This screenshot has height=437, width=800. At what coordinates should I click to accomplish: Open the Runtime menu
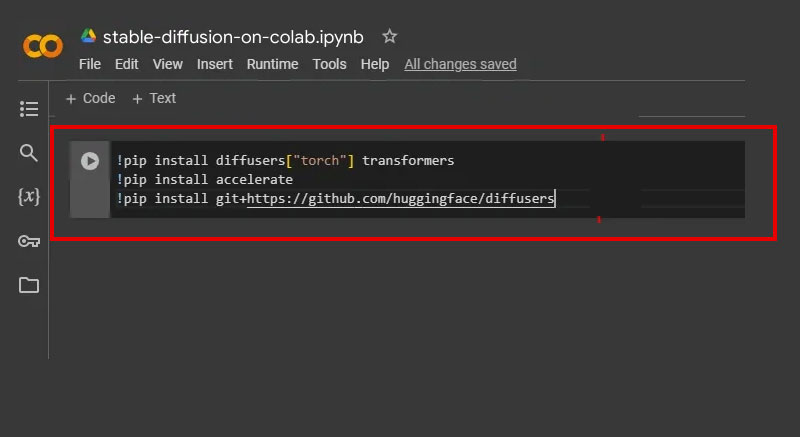click(x=272, y=64)
